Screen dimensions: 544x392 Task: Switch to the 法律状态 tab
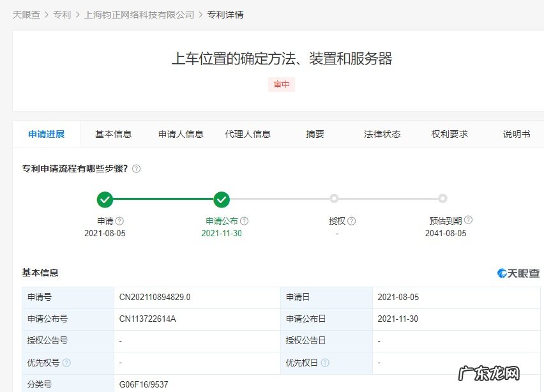coord(382,134)
